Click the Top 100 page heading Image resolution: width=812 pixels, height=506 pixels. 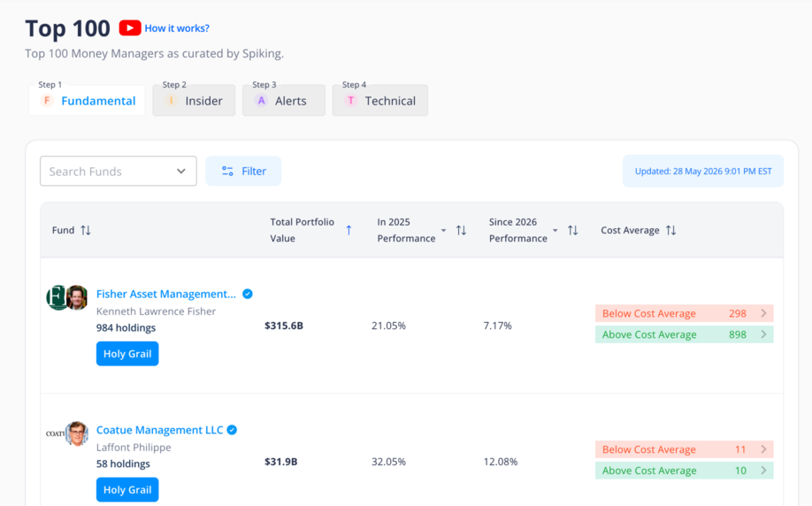[x=68, y=28]
